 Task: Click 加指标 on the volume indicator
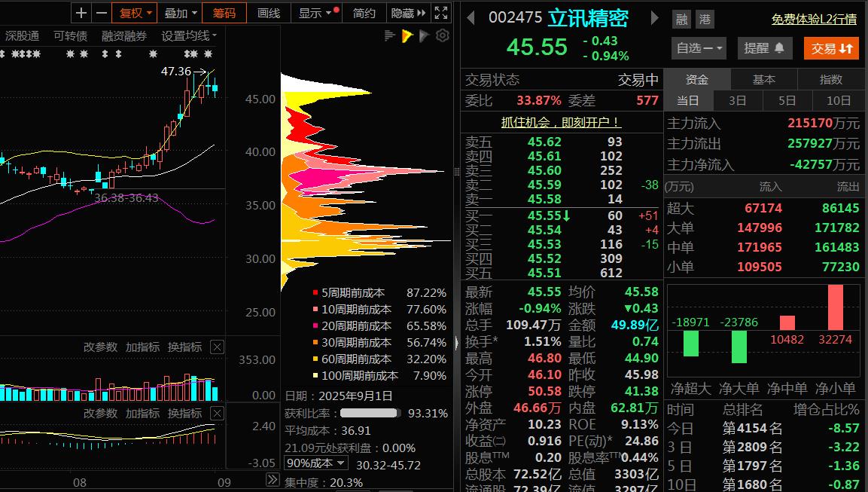pos(142,347)
